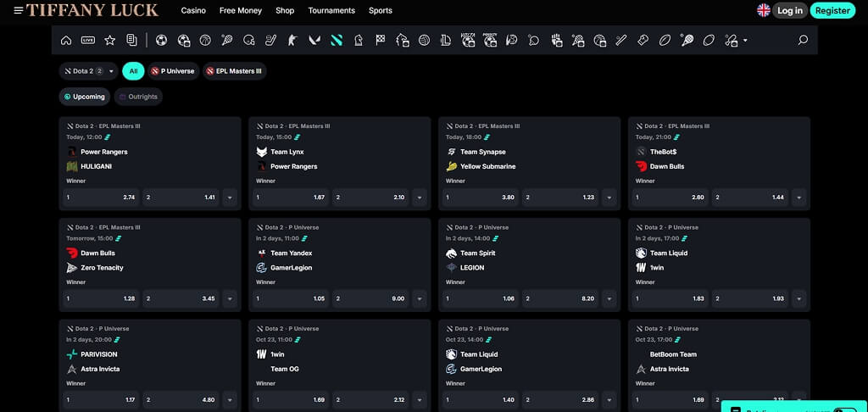Bet on Dawn Bulls at odds 1.44
868x412 pixels.
point(750,198)
